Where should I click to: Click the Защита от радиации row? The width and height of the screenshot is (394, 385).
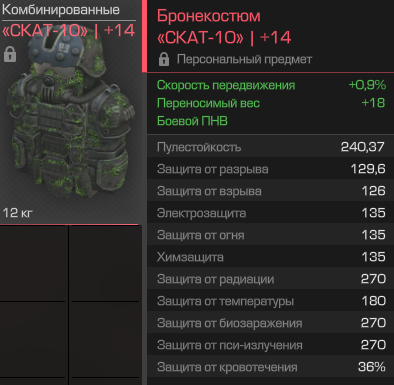271,279
